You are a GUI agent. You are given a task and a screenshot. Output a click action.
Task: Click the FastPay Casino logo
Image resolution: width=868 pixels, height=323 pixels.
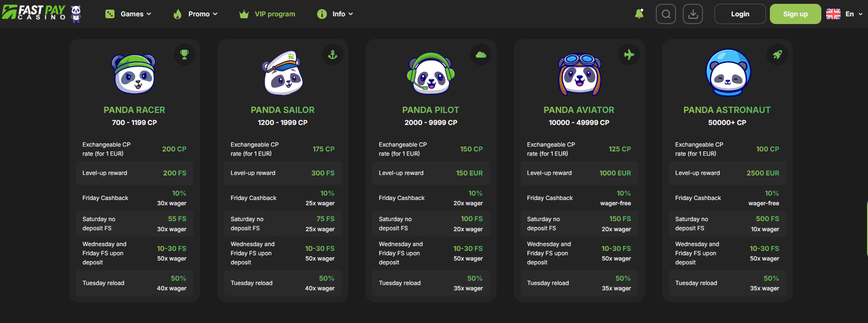41,13
